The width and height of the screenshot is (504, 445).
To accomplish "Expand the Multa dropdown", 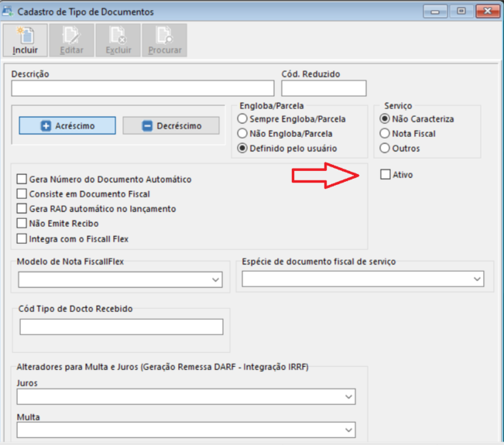I will pos(186,430).
